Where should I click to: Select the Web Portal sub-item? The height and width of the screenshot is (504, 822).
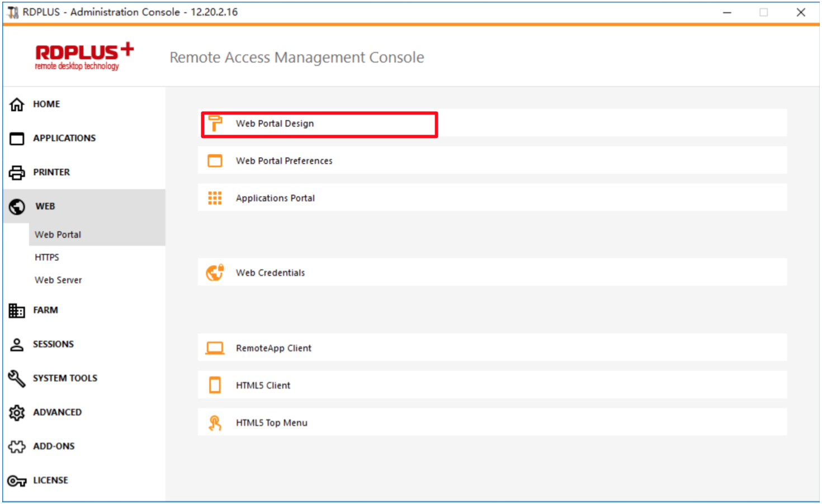point(58,235)
